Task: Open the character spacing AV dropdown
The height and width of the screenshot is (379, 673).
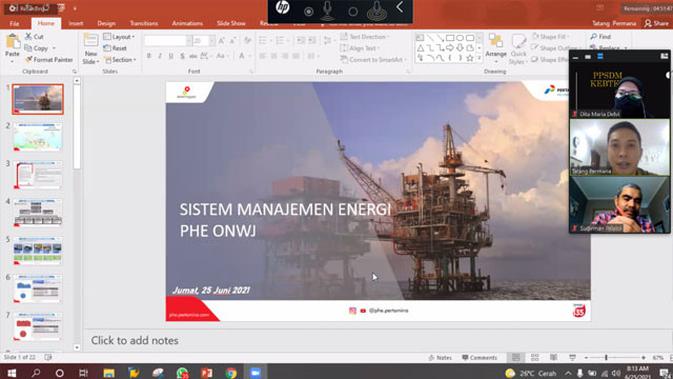Action: pyautogui.click(x=206, y=56)
